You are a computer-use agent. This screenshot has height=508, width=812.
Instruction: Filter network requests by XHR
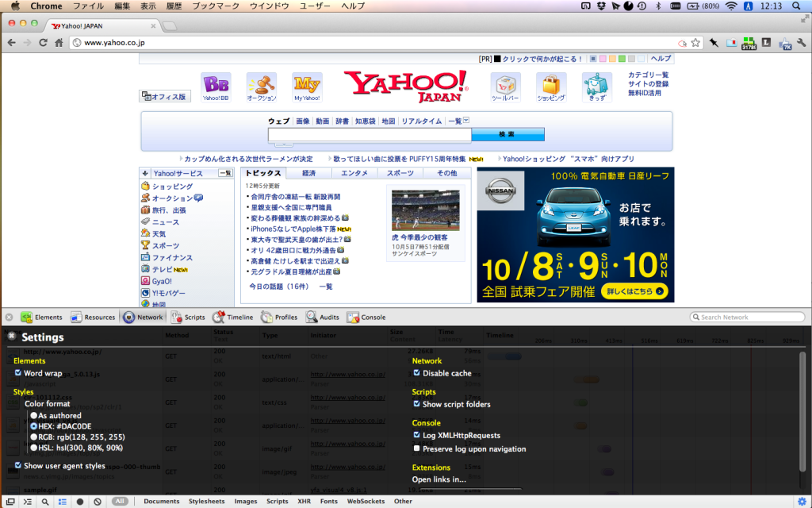click(x=304, y=502)
